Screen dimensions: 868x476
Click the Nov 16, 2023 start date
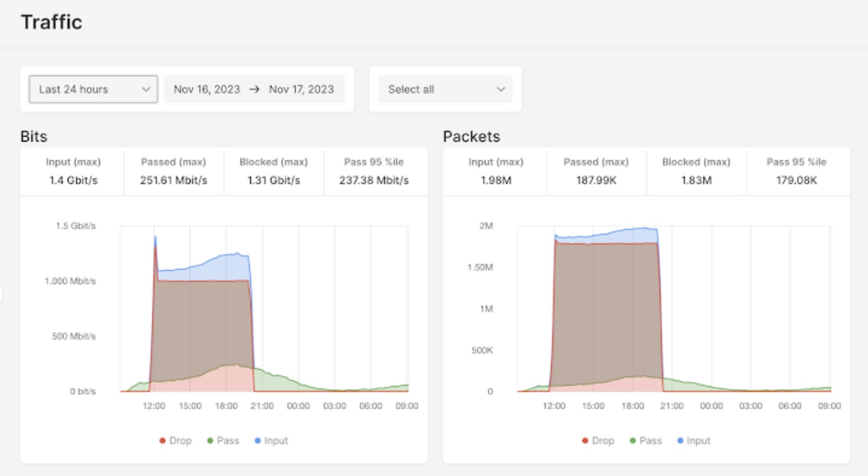tap(207, 89)
